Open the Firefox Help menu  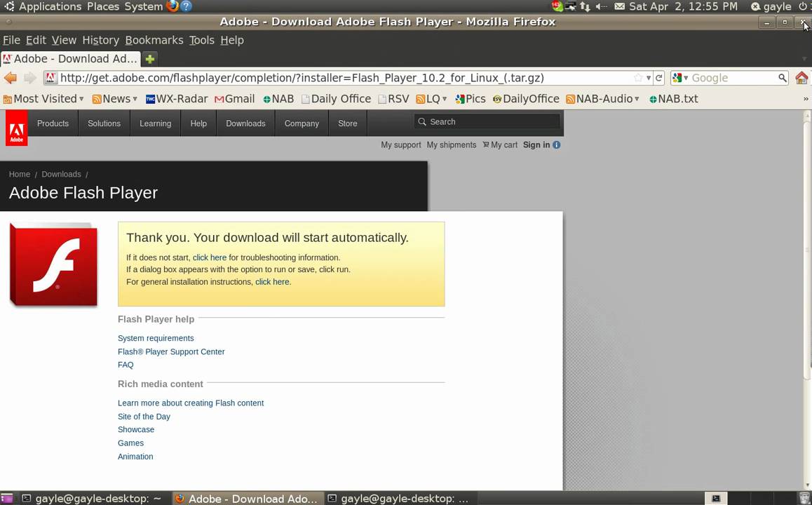point(232,40)
